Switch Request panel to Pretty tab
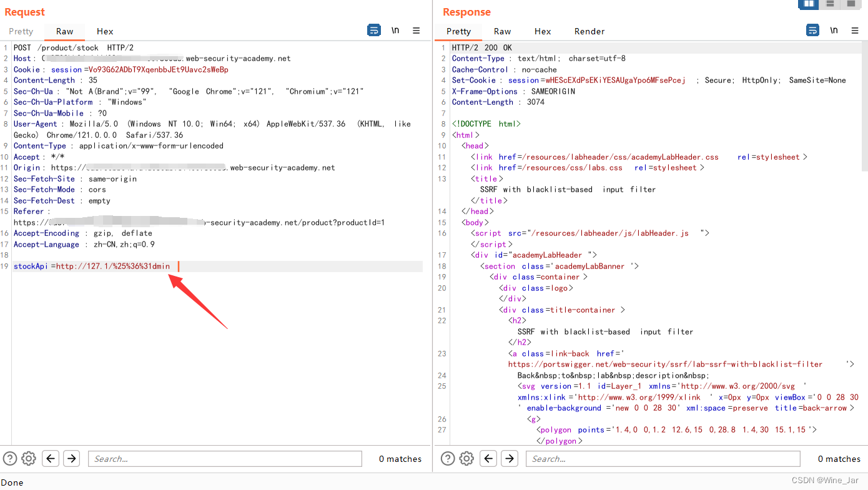This screenshot has height=490, width=868. tap(21, 31)
